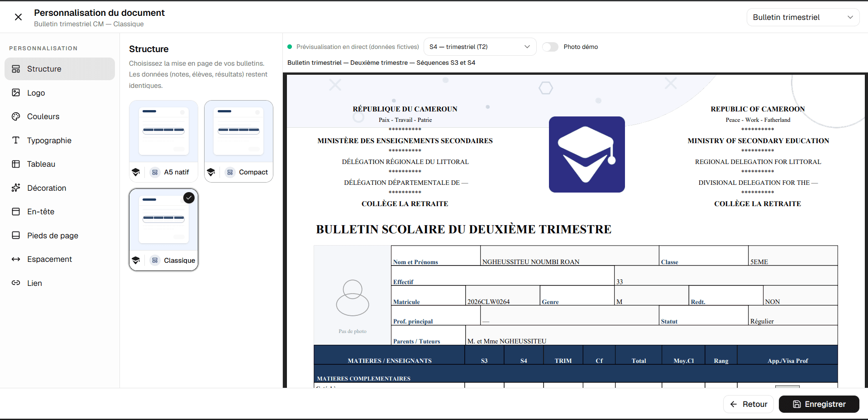The height and width of the screenshot is (420, 868).
Task: Click the 'DÉLÉGATION RÉGIONALE DU LITTORAL' line
Action: click(405, 162)
